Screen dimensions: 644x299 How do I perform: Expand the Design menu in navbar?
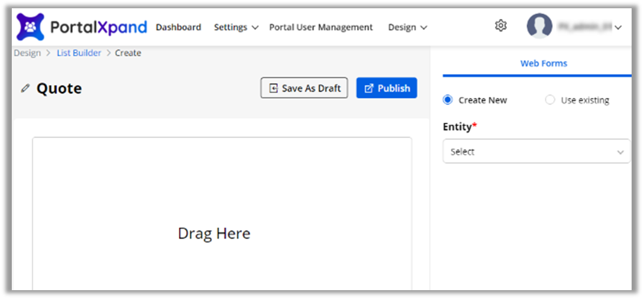[x=407, y=27]
